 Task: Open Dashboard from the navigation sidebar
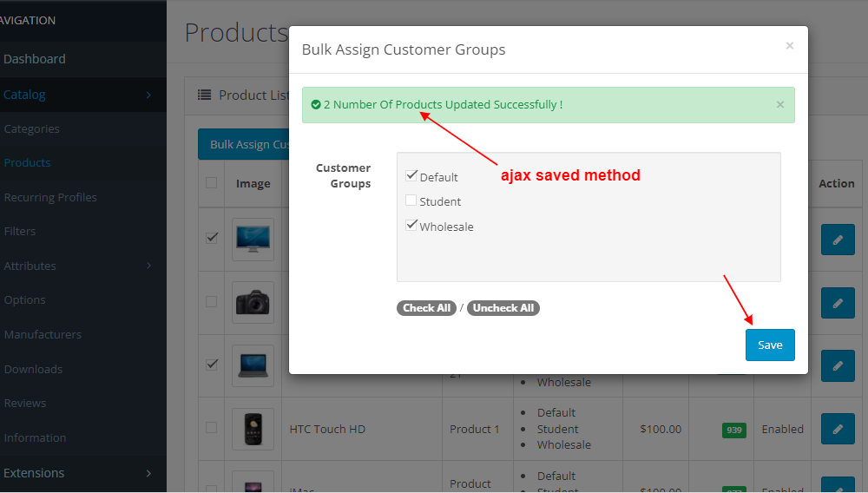35,59
